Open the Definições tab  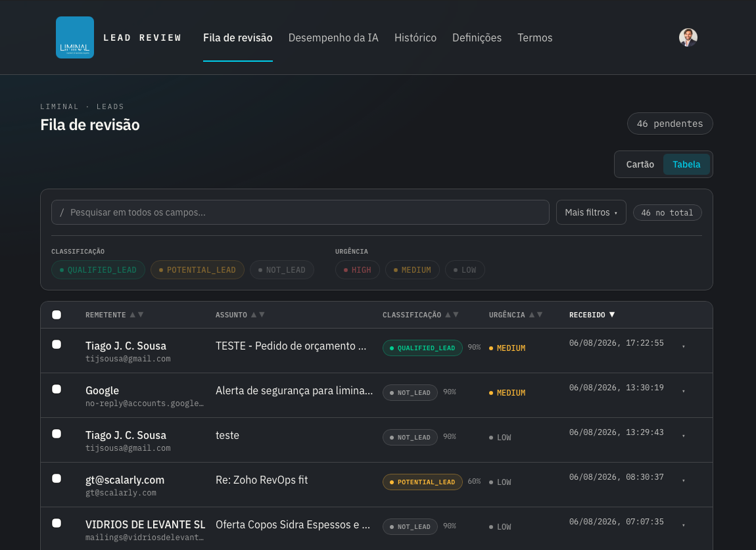[x=477, y=37]
